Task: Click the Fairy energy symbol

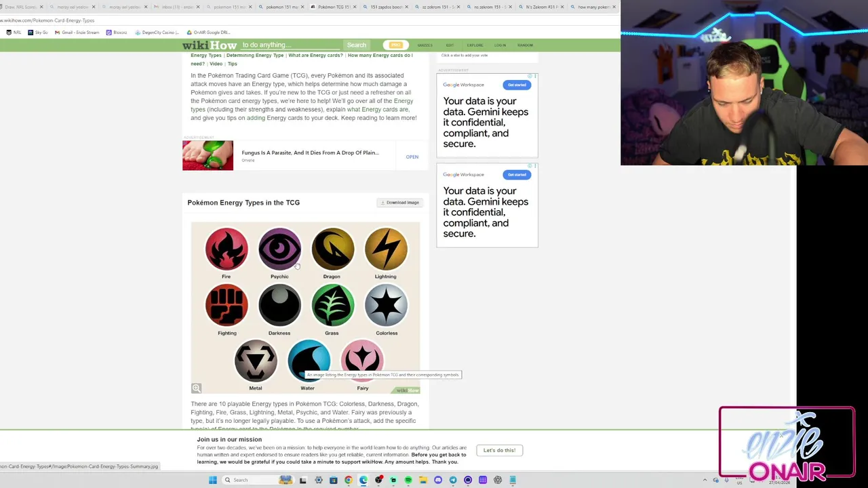Action: click(x=362, y=361)
